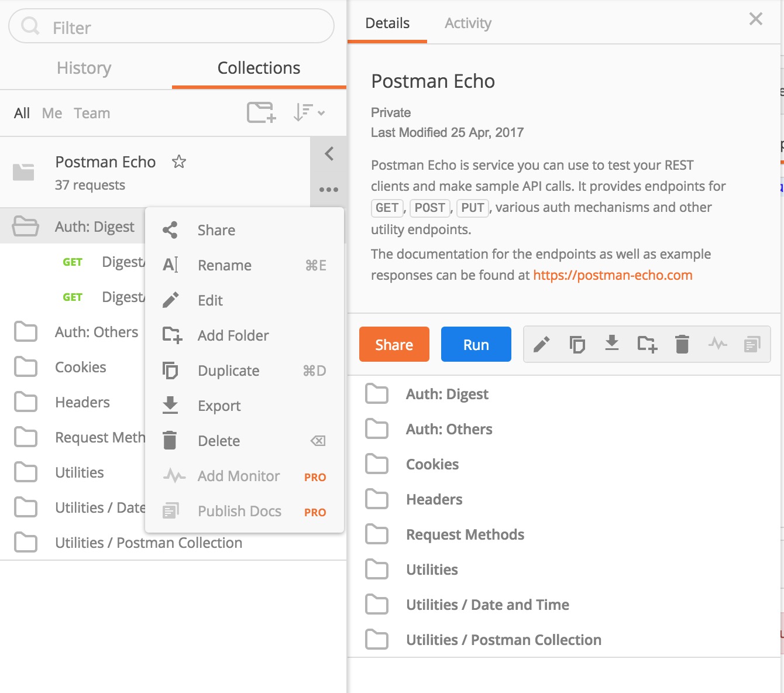Click the trash delete icon in details toolbar
The width and height of the screenshot is (784, 693).
(682, 344)
